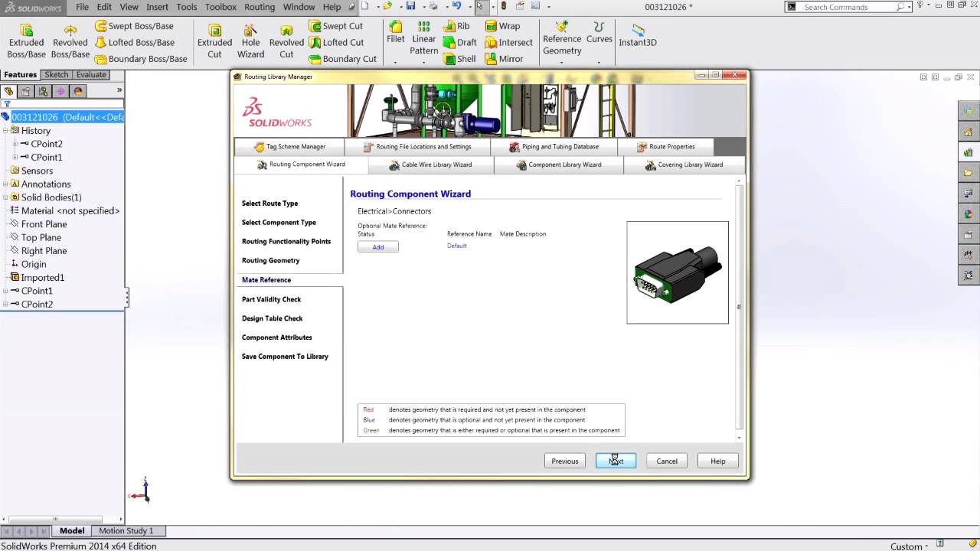Click the Rebuild traffic light icon
This screenshot has height=551, width=980.
click(x=503, y=6)
